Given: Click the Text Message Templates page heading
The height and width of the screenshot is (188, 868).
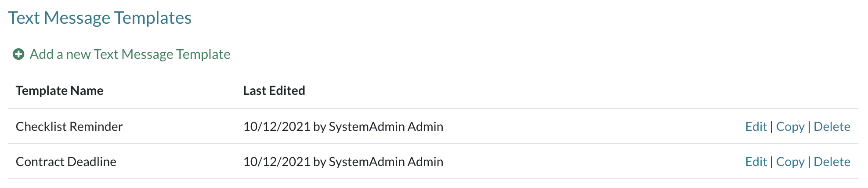Looking at the screenshot, I should click(100, 18).
